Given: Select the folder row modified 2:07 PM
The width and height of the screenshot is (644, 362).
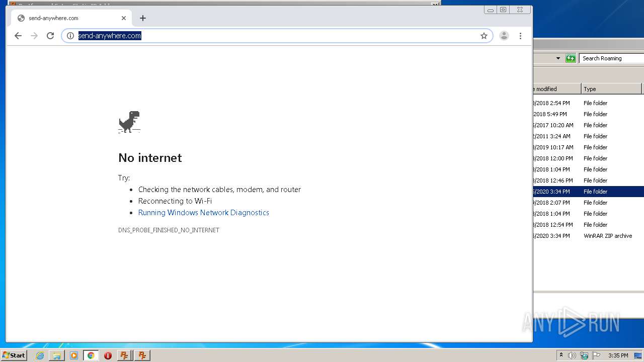Looking at the screenshot, I should coord(589,203).
